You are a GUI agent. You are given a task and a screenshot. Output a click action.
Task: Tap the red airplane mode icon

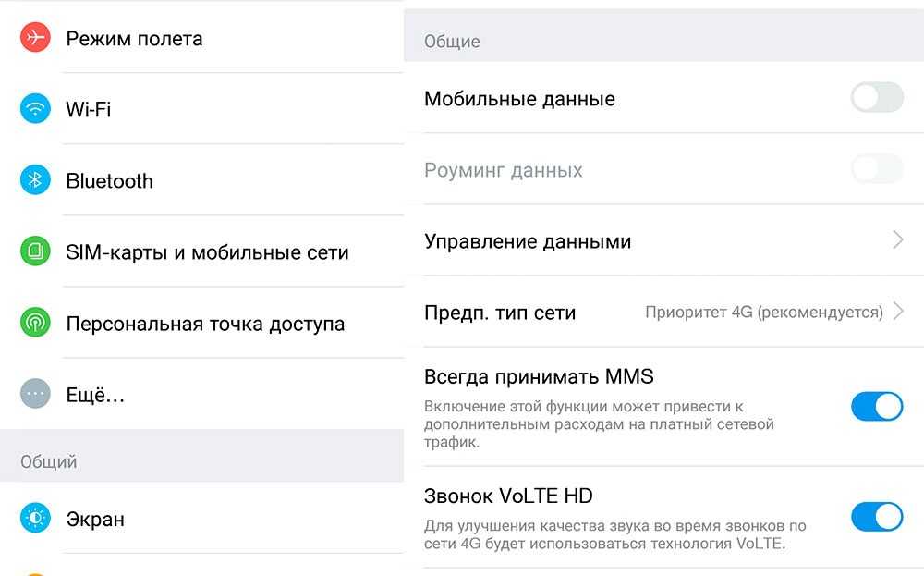point(35,38)
